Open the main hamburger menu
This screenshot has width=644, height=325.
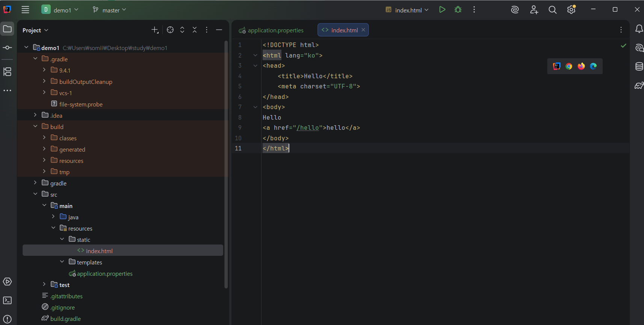[25, 10]
